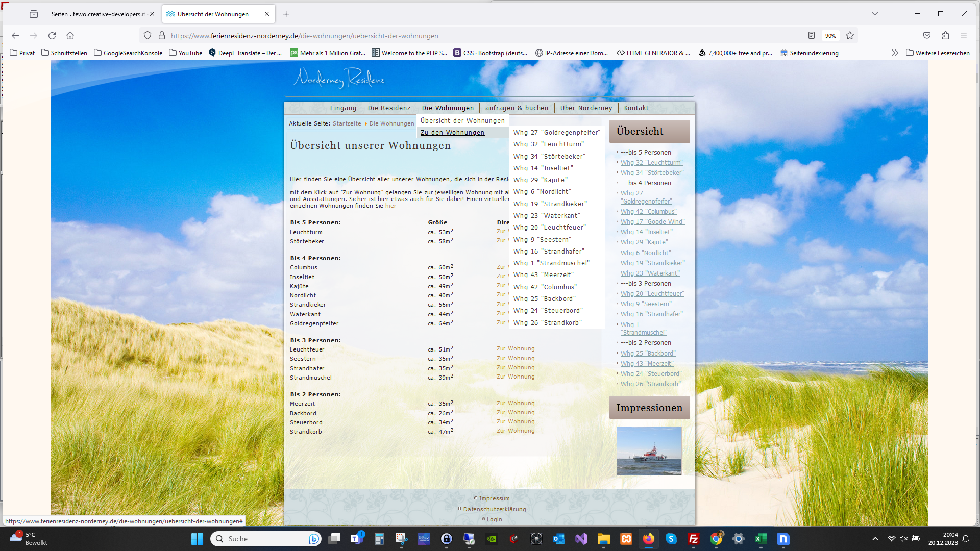
Task: Open FileZilla from the taskbar
Action: (693, 539)
